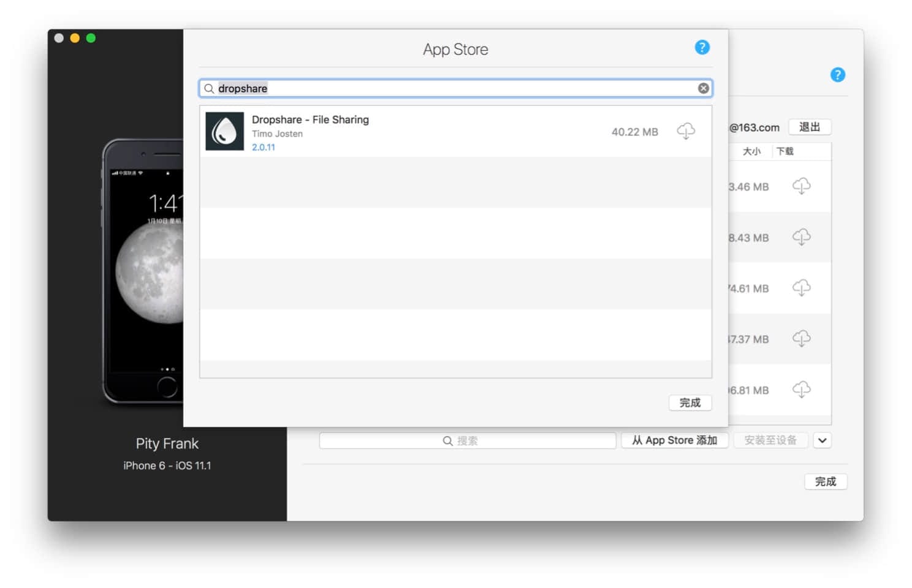Screen dimensions: 912x588
Task: Click the 退出 sign-out button
Action: point(809,127)
